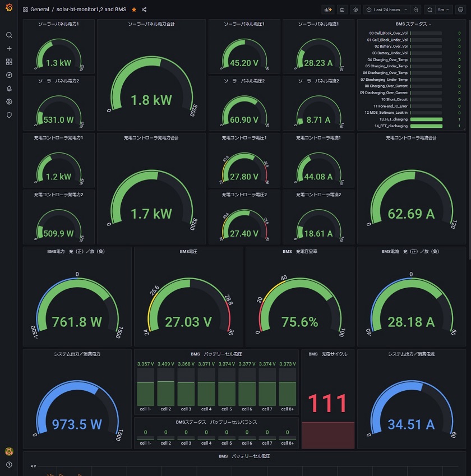Open the 充電コントローラ電流合計 panel title
Screen dimensions: 471x476
click(x=411, y=138)
